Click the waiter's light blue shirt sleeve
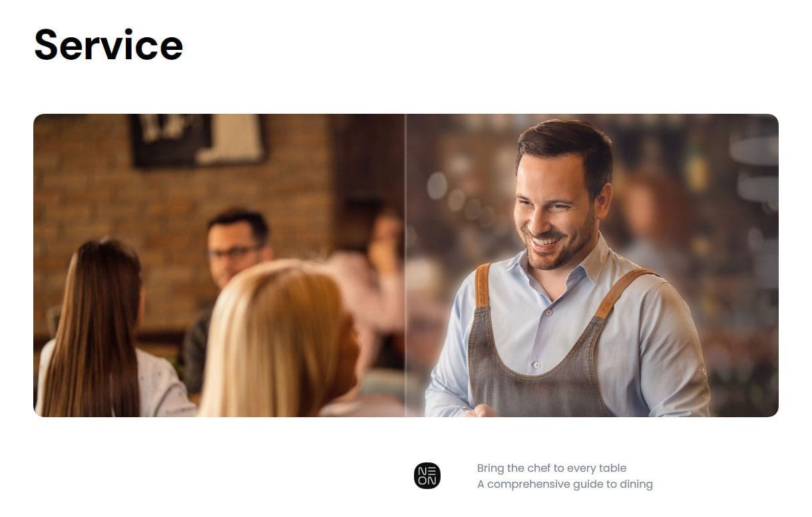The image size is (812, 517). tap(676, 346)
